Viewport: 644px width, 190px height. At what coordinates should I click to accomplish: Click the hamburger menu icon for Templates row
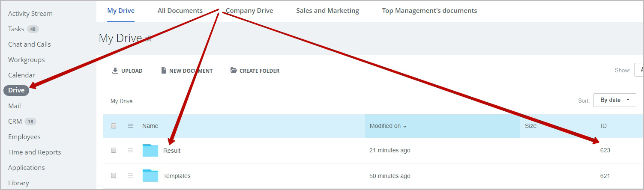[x=131, y=176]
